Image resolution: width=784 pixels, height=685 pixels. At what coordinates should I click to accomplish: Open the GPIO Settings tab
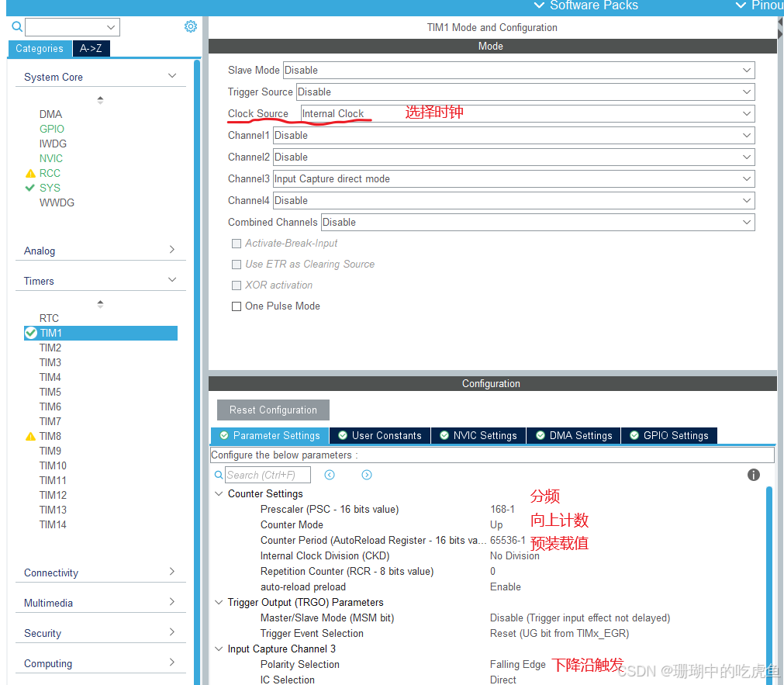(669, 436)
